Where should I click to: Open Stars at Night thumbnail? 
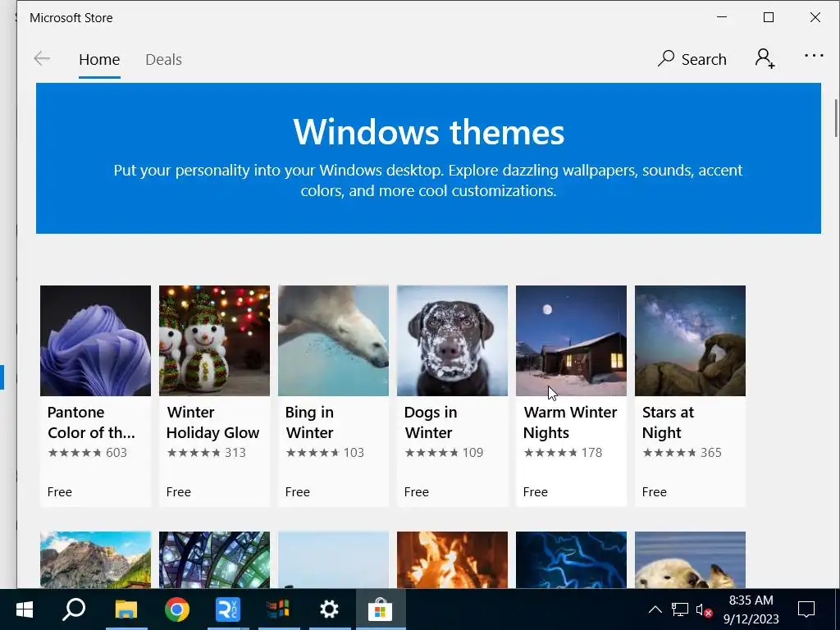pos(690,340)
